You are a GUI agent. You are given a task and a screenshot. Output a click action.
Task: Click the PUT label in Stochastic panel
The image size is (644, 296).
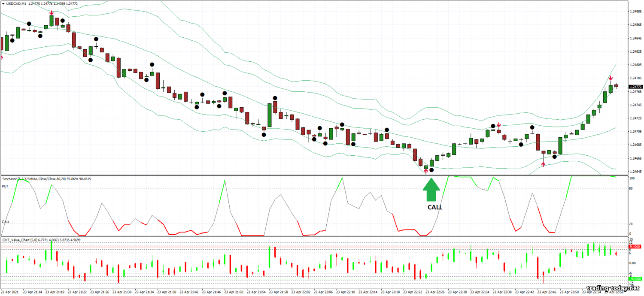pos(5,186)
